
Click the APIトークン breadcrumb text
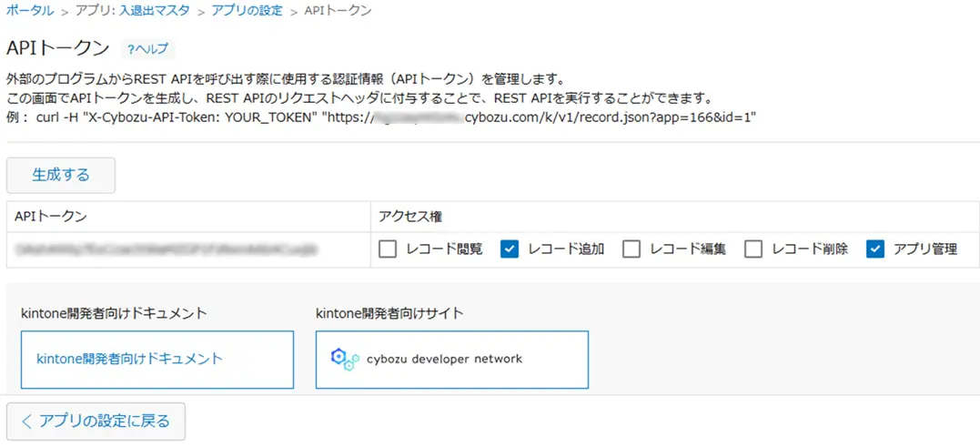coord(338,11)
